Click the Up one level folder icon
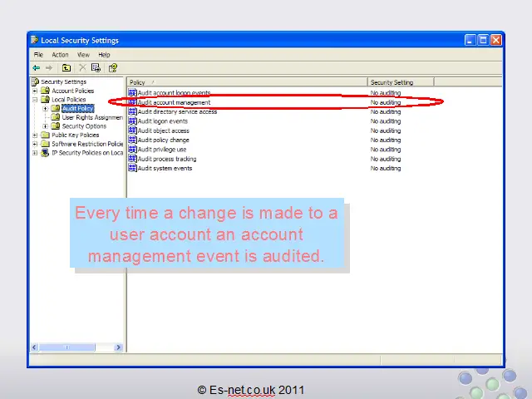The image size is (532, 399). click(x=66, y=68)
